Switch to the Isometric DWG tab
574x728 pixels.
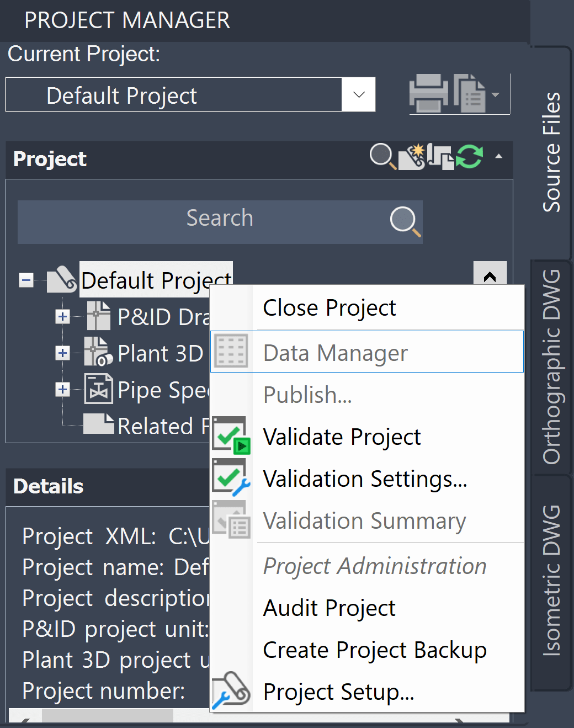tap(551, 581)
